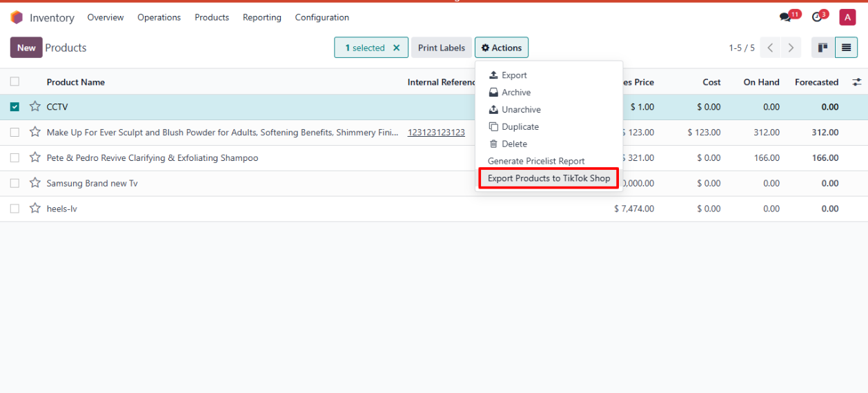The height and width of the screenshot is (393, 868).
Task: Click the Odoo Inventory app logo icon
Action: (x=17, y=17)
